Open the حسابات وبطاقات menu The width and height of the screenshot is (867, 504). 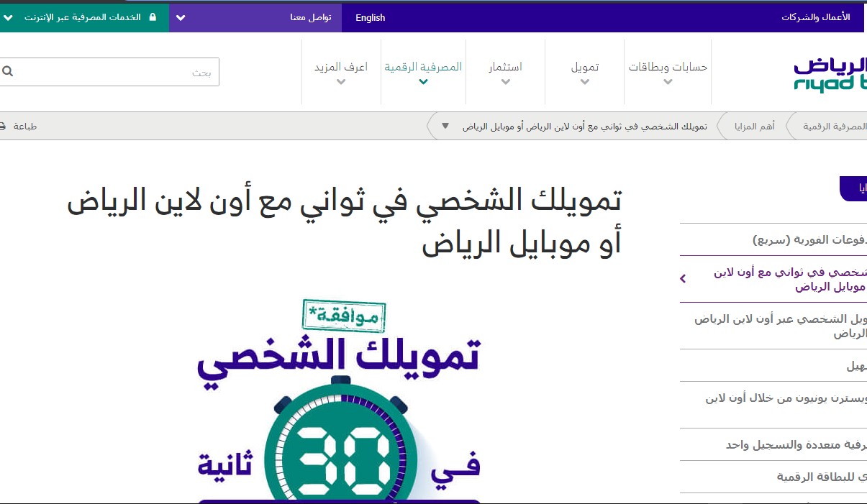pyautogui.click(x=668, y=67)
